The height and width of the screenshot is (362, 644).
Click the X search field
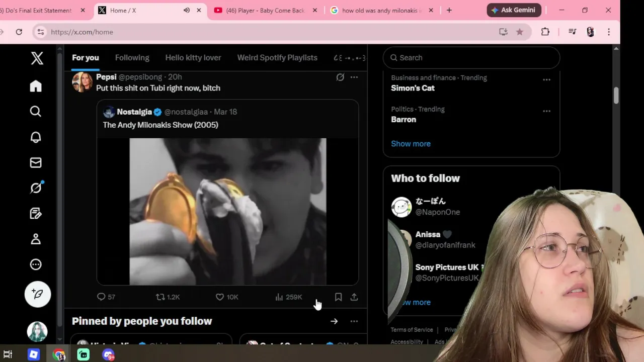[x=471, y=58]
